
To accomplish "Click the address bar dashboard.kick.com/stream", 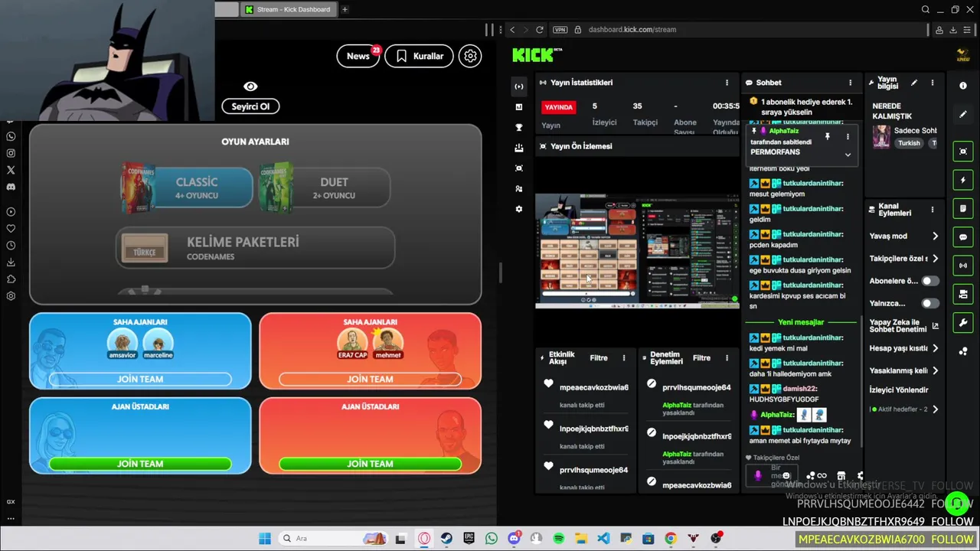I will point(632,30).
